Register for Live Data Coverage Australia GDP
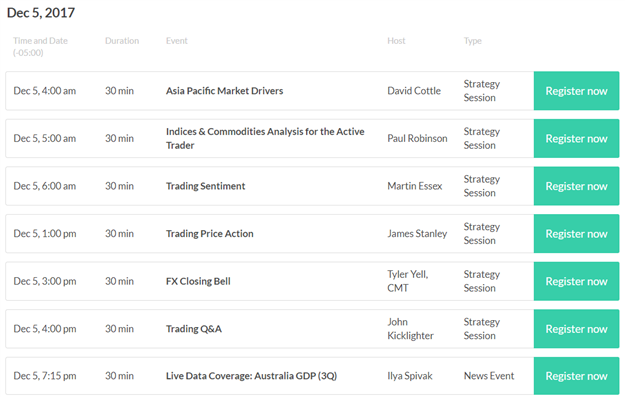625x398 pixels. pos(576,376)
